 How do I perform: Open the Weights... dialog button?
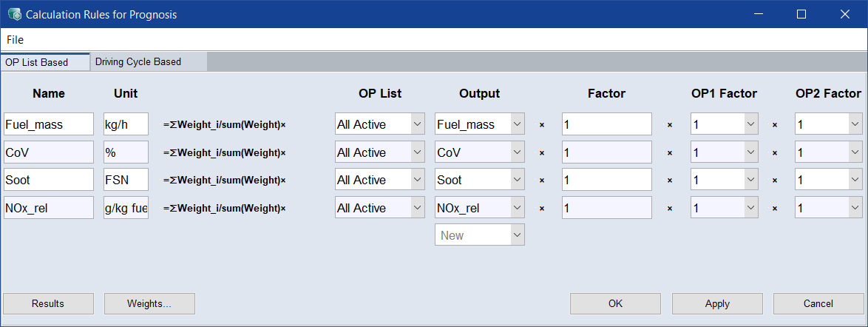point(149,303)
